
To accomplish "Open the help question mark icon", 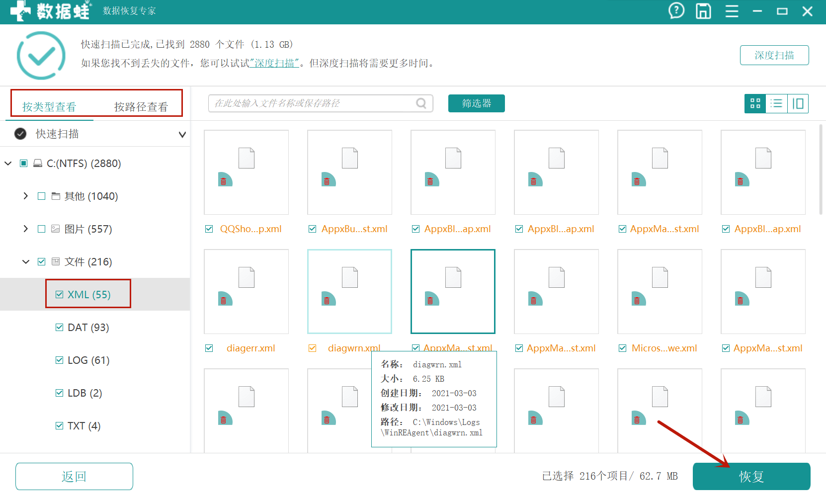I will (x=676, y=11).
